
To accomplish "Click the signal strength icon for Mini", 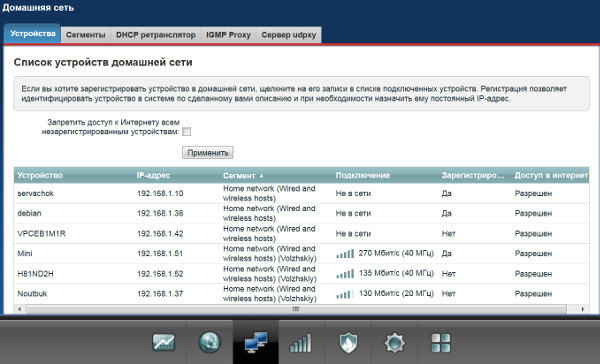I will 345,253.
